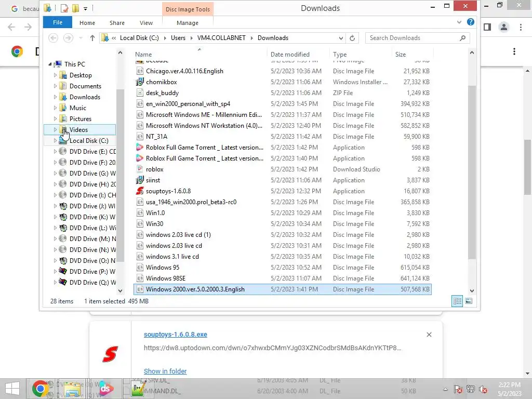This screenshot has width=532, height=399.
Task: Switch to the View ribbon tab
Action: (x=146, y=23)
